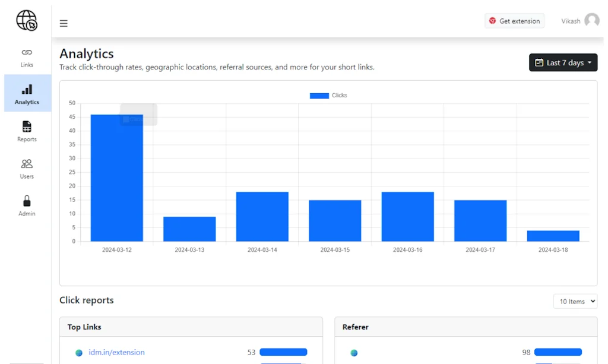
Task: Click the globe logo icon
Action: coord(27,21)
